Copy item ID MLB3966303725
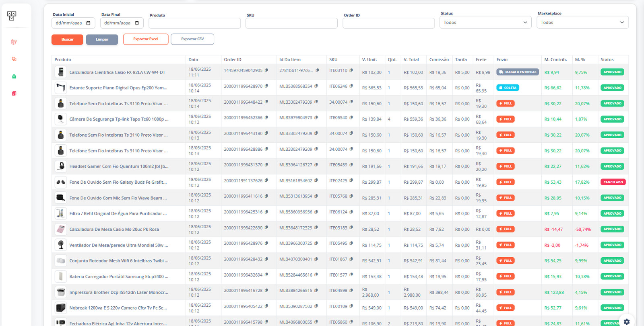 (316, 243)
